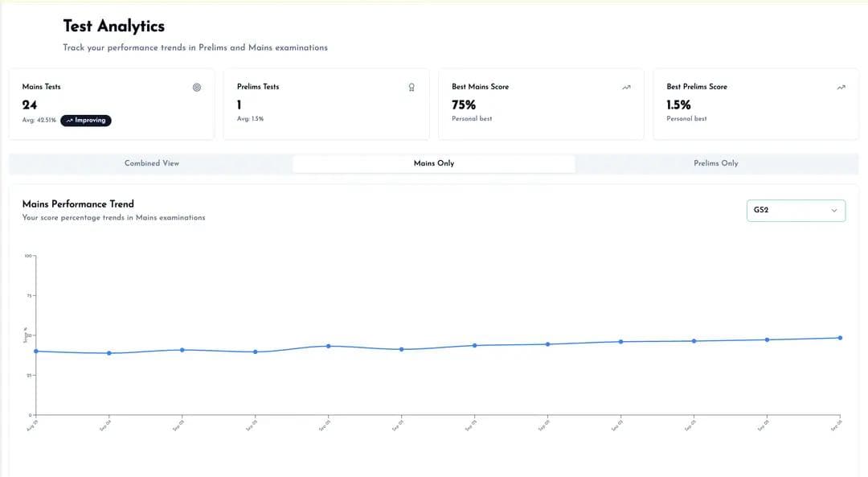This screenshot has width=868, height=477.
Task: Switch the view to Prelims Only
Action: (x=715, y=162)
